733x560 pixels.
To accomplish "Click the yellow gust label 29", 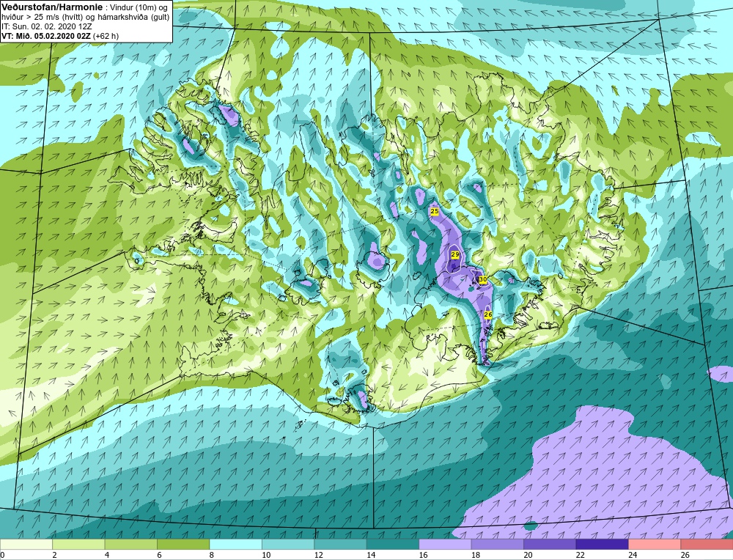I will (455, 255).
